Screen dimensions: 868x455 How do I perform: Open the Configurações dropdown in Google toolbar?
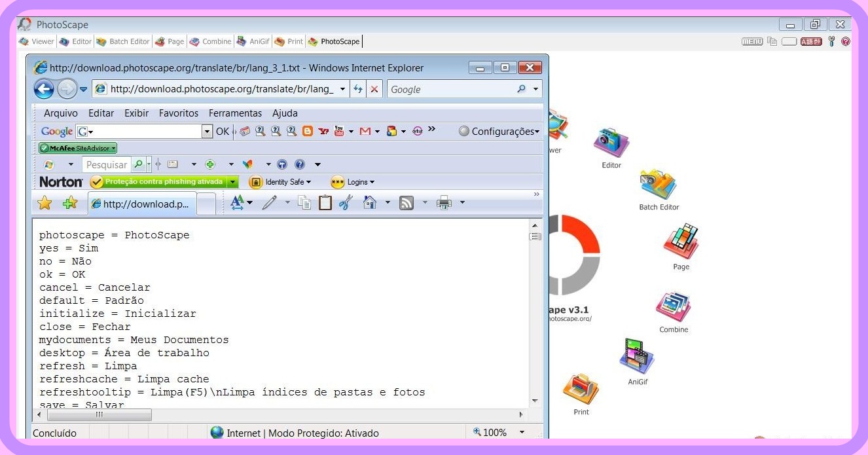(x=500, y=131)
